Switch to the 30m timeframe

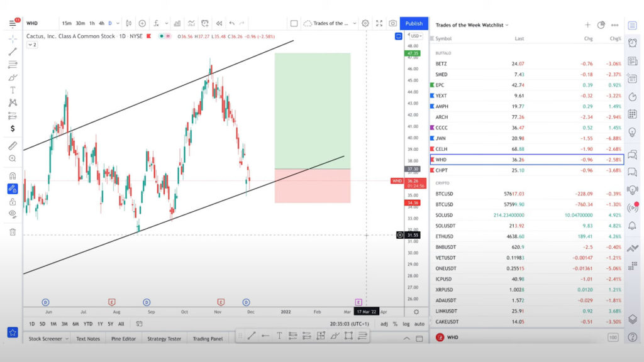pyautogui.click(x=80, y=23)
